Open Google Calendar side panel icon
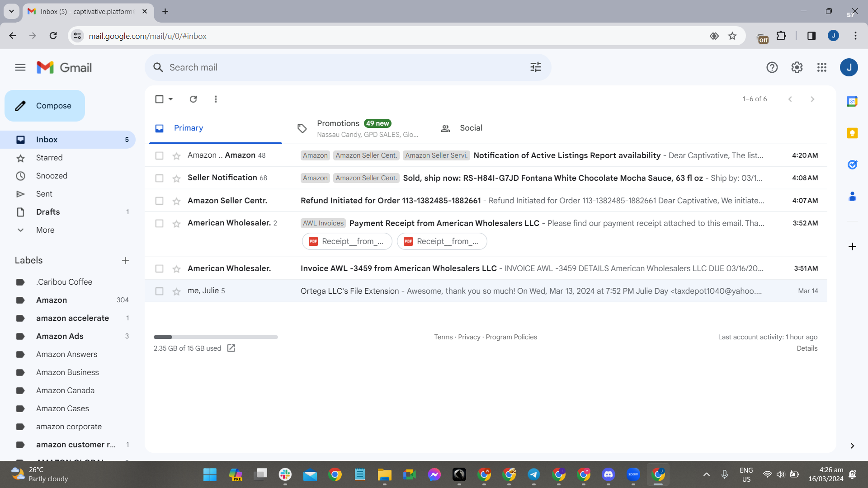 [x=852, y=101]
